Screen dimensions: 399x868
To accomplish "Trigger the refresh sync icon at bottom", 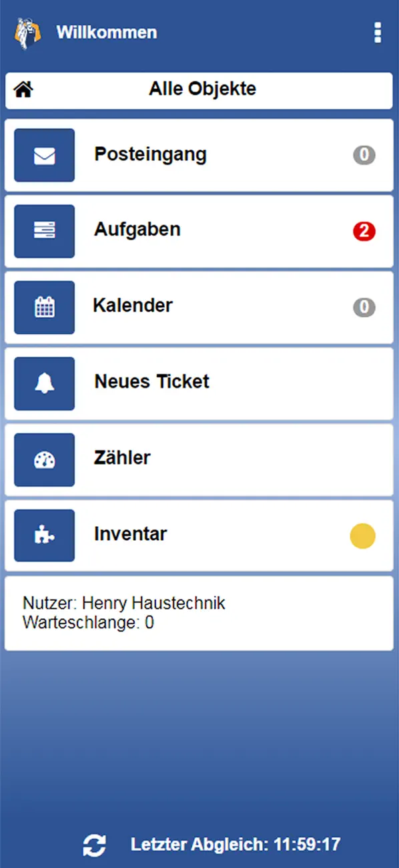I will 95,844.
